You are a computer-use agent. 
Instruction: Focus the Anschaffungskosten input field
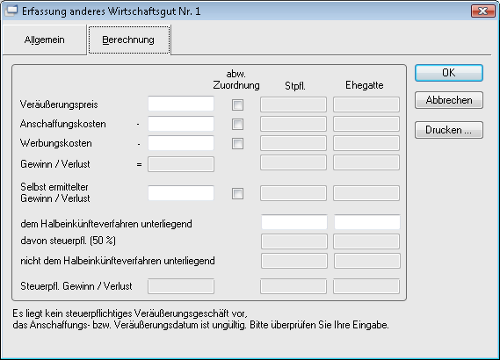[181, 124]
